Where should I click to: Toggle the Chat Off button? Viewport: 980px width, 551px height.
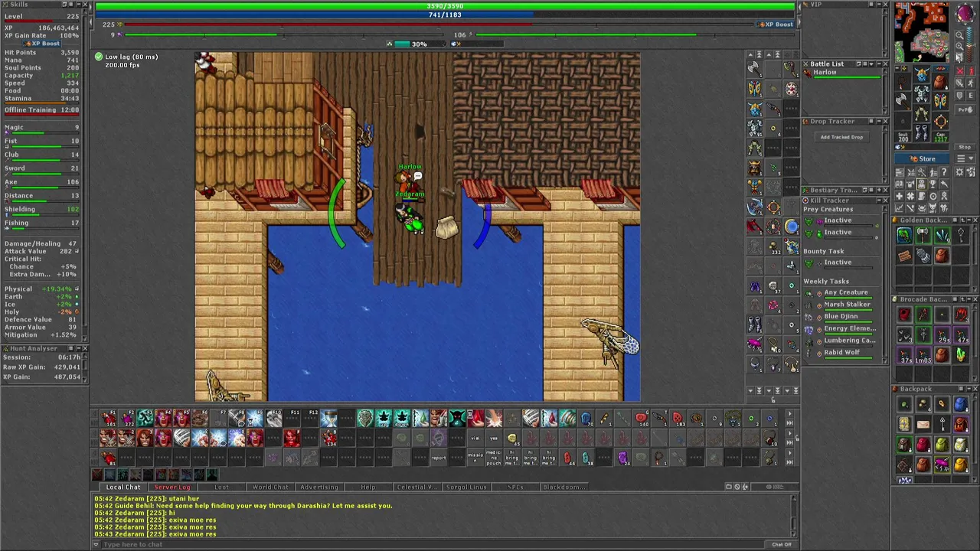point(782,544)
